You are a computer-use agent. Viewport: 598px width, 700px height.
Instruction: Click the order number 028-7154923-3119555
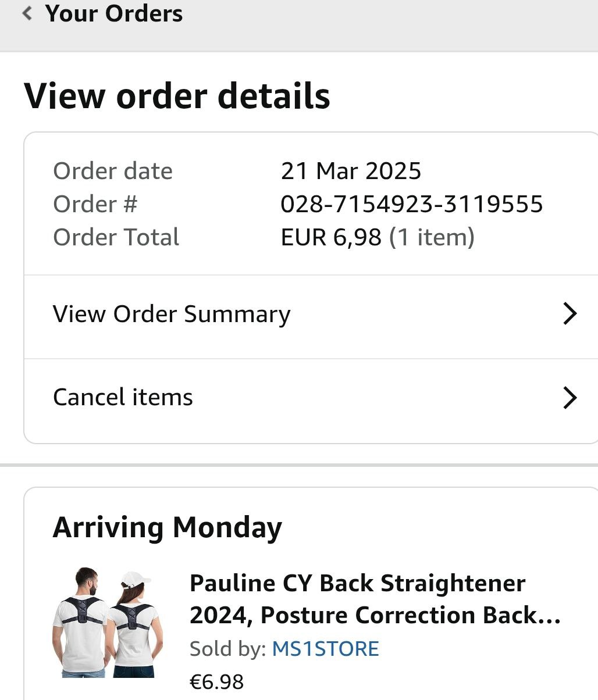[411, 204]
